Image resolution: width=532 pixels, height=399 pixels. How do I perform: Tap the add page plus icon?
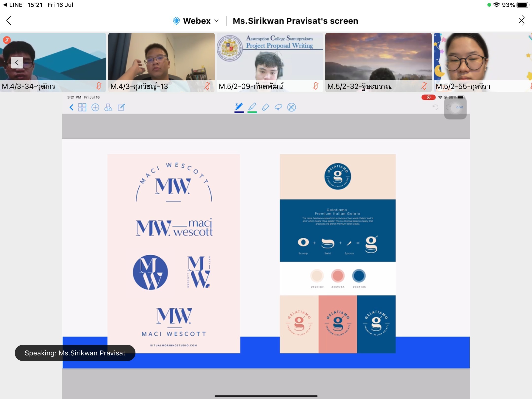point(95,107)
